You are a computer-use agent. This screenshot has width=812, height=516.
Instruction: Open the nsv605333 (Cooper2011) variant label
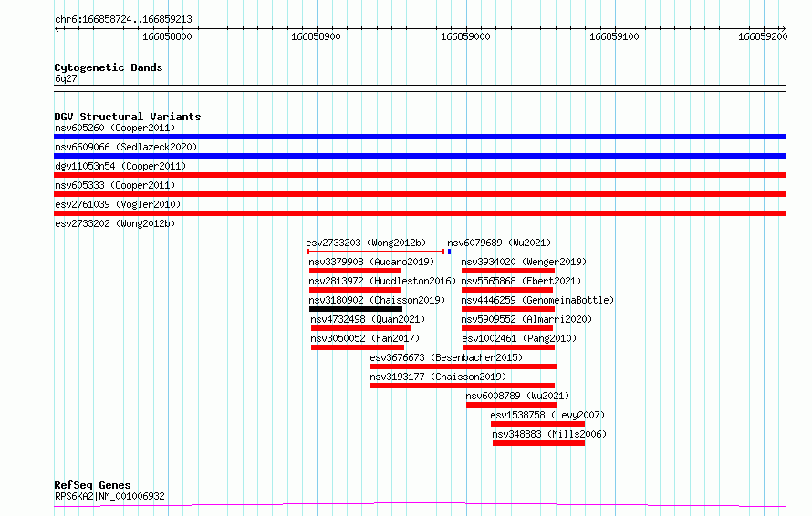pyautogui.click(x=115, y=185)
